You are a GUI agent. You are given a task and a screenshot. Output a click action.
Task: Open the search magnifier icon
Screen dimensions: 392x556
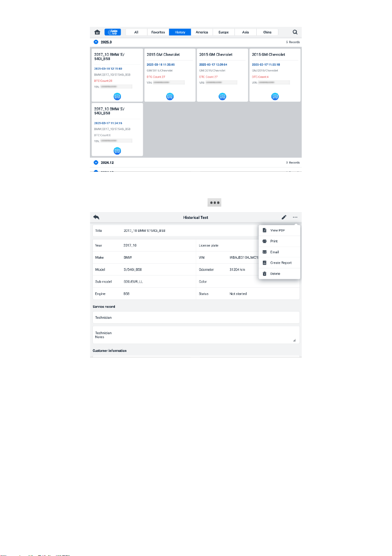[295, 32]
